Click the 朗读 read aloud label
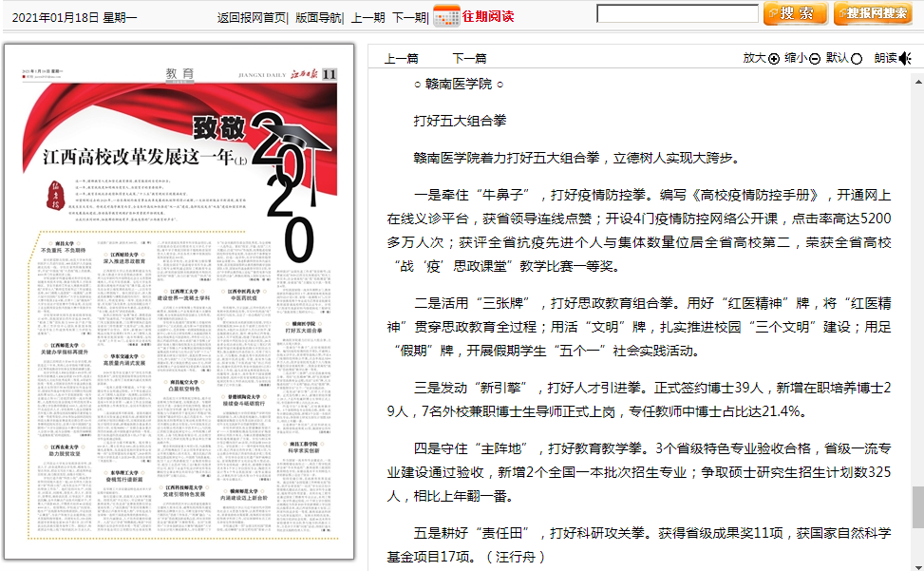This screenshot has height=571, width=924. 886,58
